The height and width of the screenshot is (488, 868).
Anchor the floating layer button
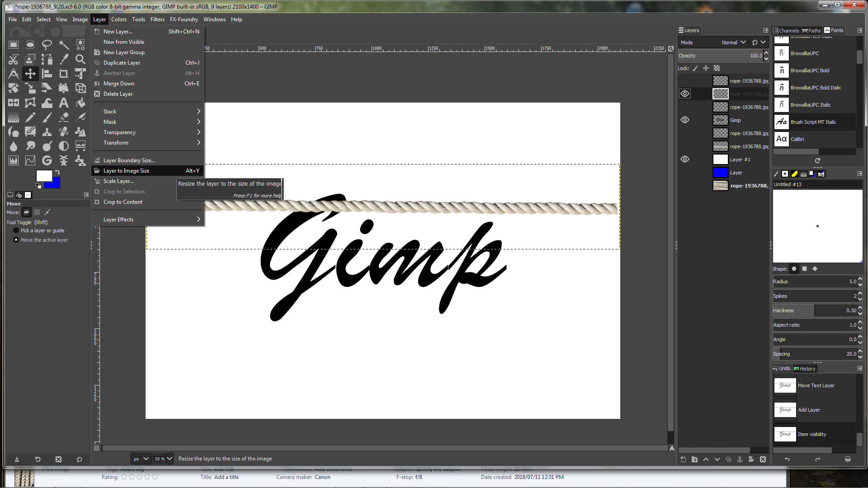tap(740, 459)
